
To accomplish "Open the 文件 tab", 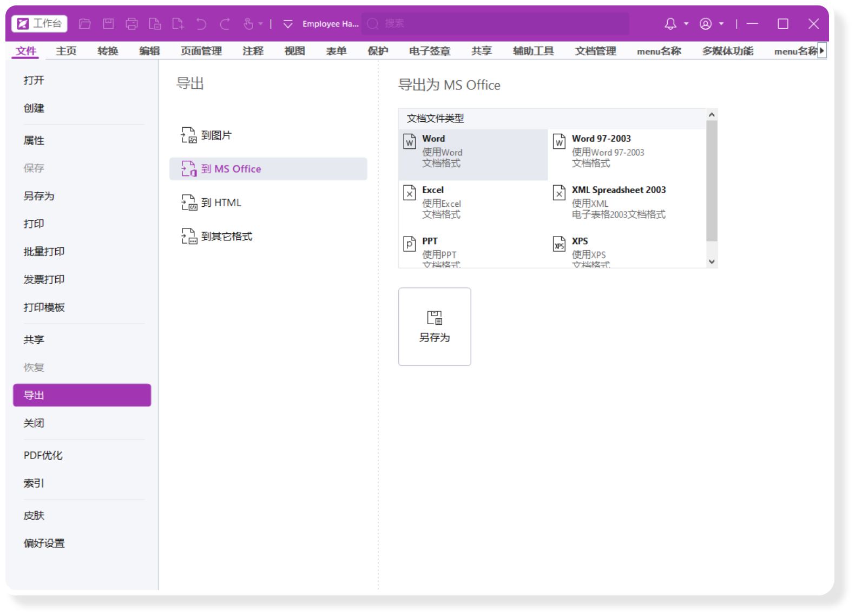I will (26, 51).
